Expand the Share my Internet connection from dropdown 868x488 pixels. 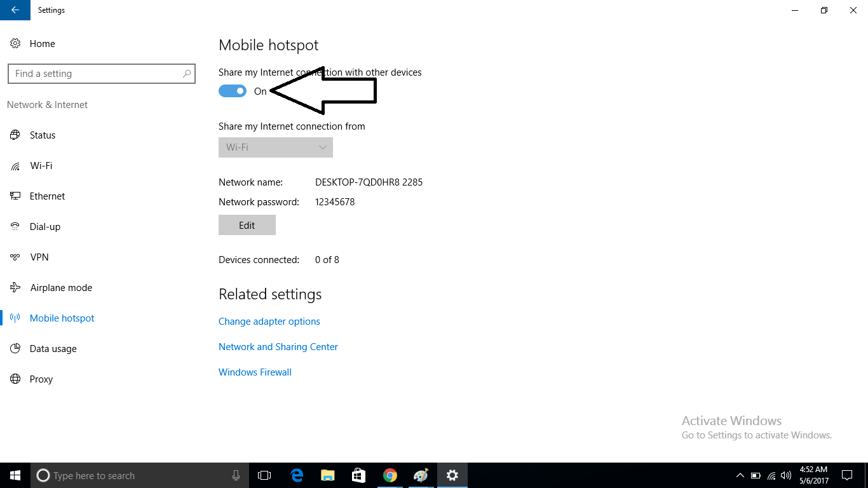coord(275,147)
